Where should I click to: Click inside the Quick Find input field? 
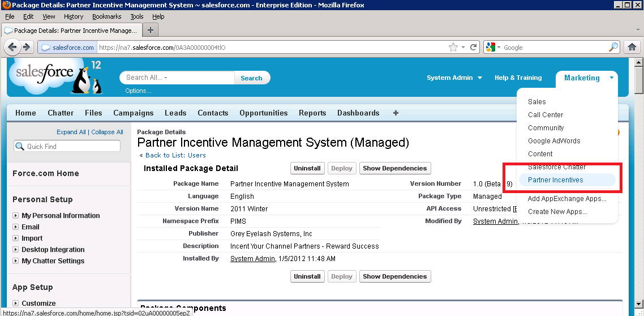click(72, 146)
